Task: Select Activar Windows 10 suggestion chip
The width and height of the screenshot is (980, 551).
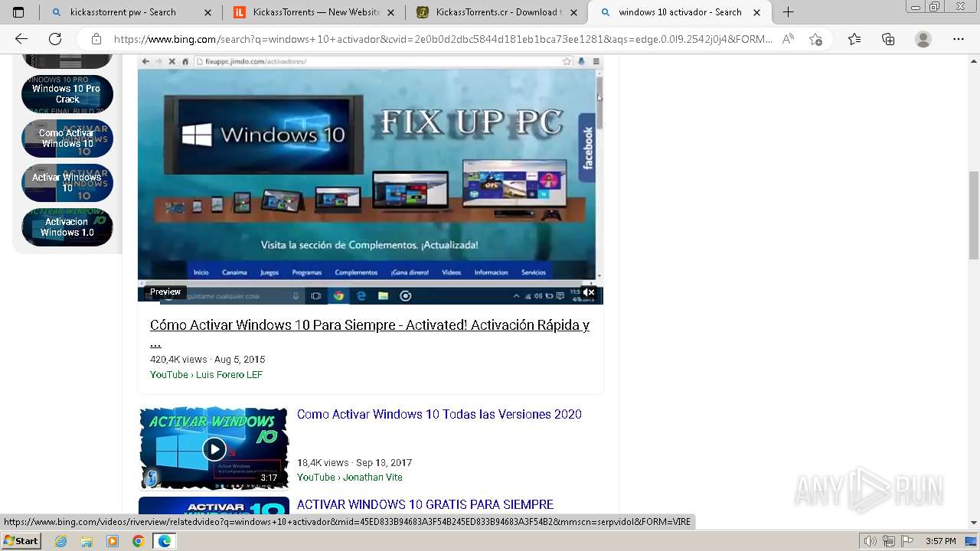Action: coord(67,183)
